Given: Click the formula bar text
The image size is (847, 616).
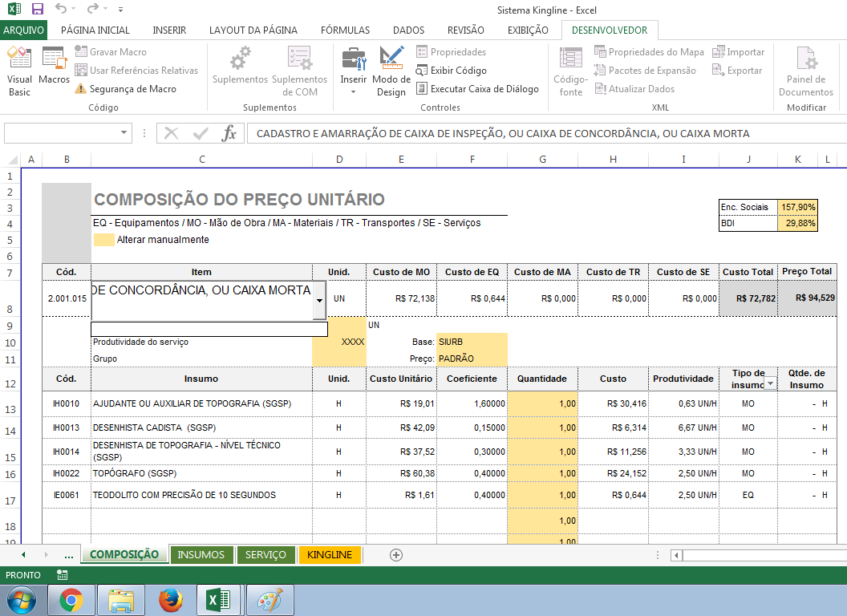Looking at the screenshot, I should coord(503,133).
